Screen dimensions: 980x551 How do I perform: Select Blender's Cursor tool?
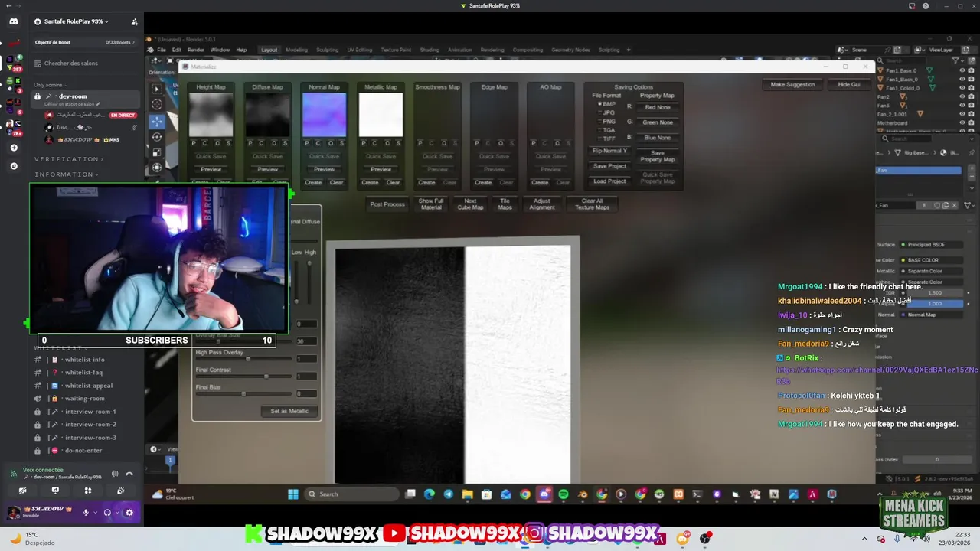click(x=157, y=104)
